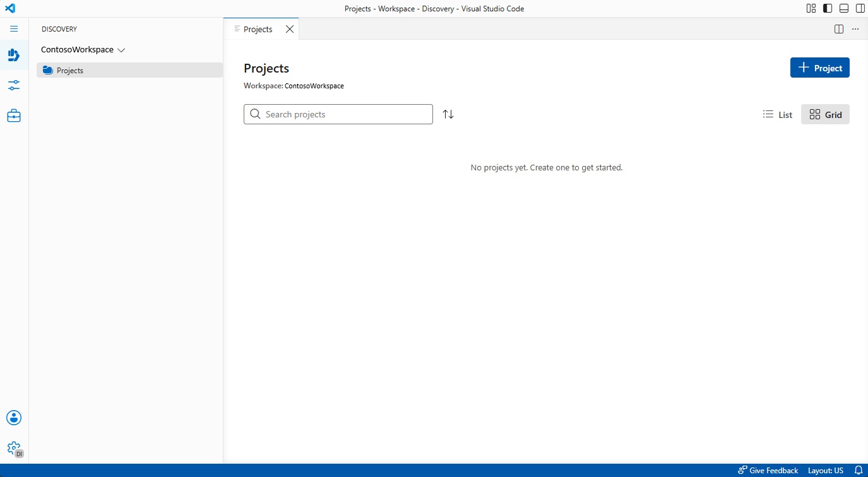The image size is (868, 477).
Task: Split the editor to the right
Action: pos(839,29)
